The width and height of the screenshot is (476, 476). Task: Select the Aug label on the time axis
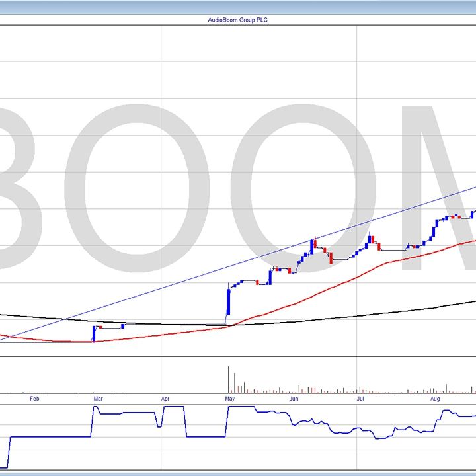(x=435, y=399)
